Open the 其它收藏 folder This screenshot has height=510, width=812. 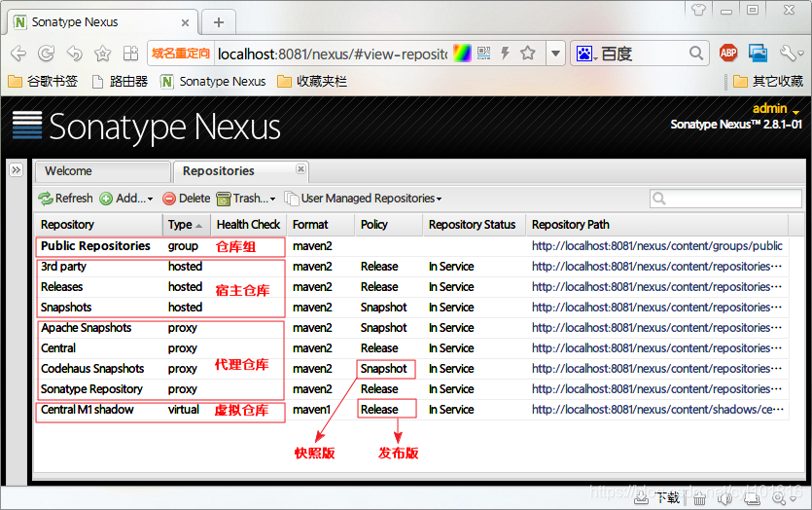(x=768, y=82)
